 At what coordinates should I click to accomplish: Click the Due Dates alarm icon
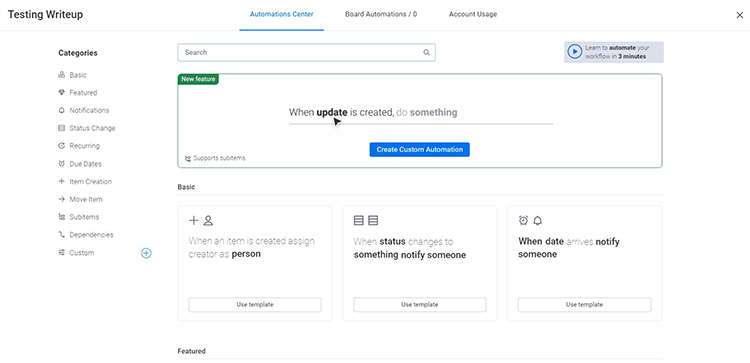61,164
